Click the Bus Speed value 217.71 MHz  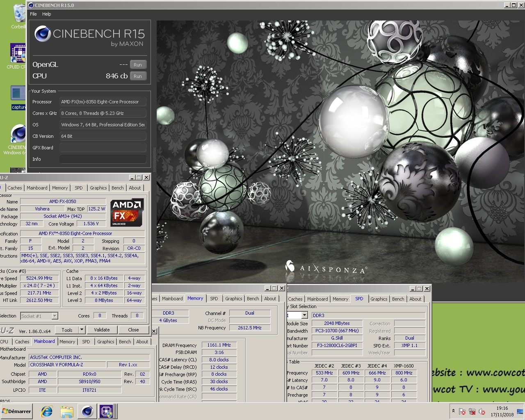click(39, 293)
